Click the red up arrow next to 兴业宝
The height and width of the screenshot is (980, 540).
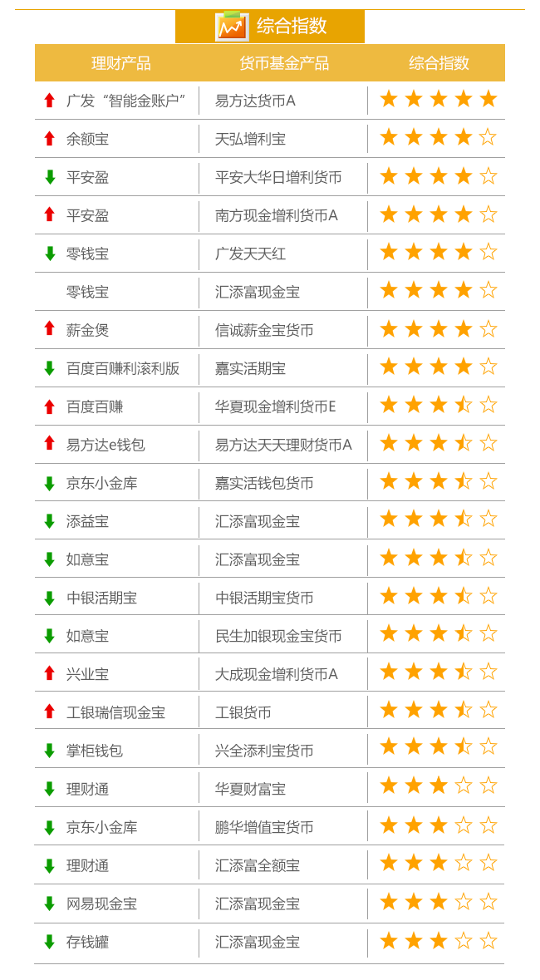click(x=50, y=672)
